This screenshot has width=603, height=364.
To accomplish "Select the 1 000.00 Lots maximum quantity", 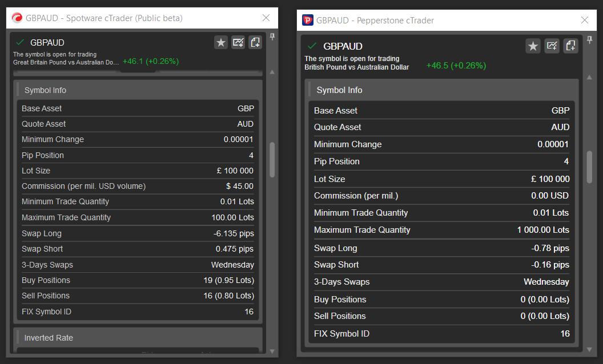I will (x=543, y=230).
